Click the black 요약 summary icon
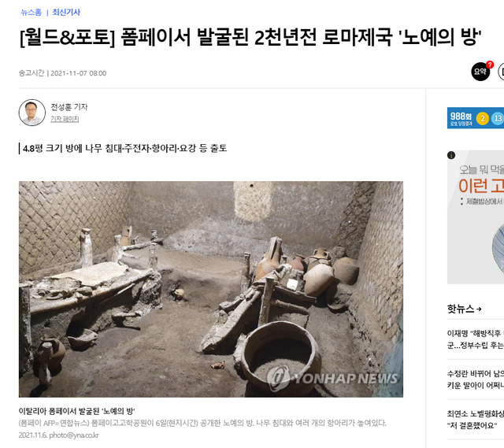This screenshot has width=504, height=448. click(480, 72)
